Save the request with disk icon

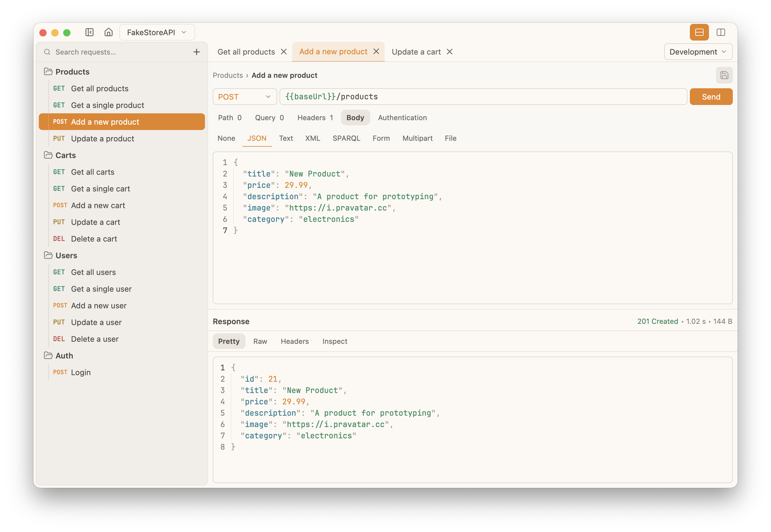[724, 75]
